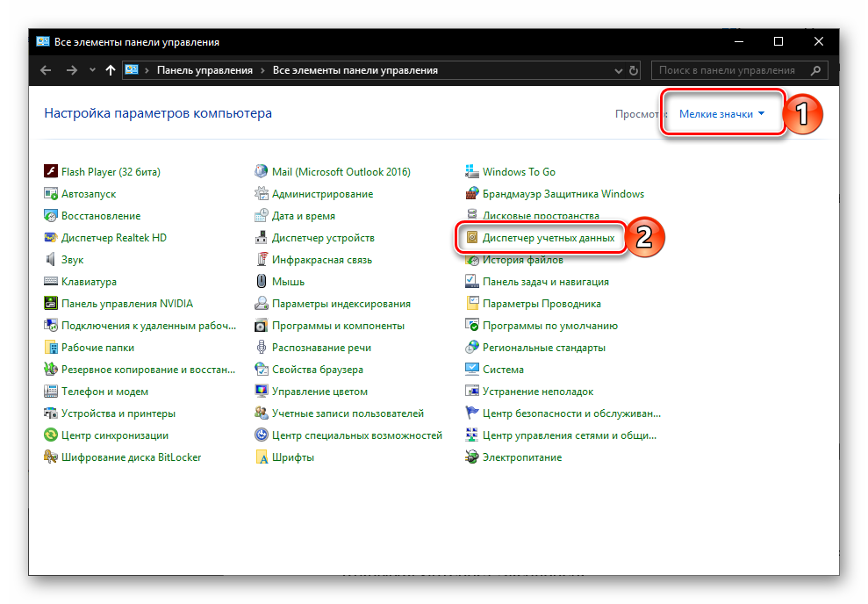Click the Брандмауэр Защитника Windows icon
This screenshot has height=604, width=868.
pyautogui.click(x=472, y=194)
